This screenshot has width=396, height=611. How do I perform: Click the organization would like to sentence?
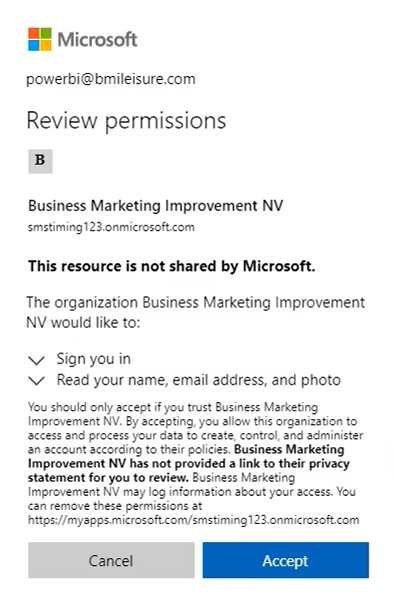pyautogui.click(x=196, y=313)
